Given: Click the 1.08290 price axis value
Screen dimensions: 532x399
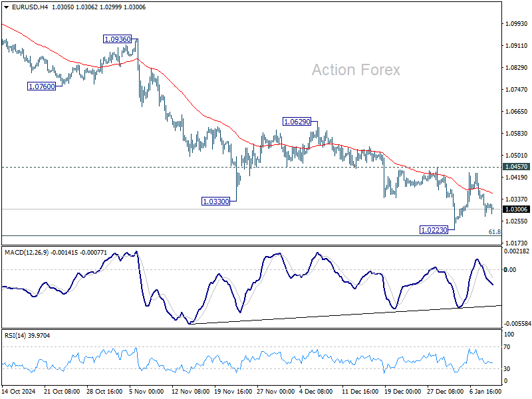Looking at the screenshot, I should pyautogui.click(x=517, y=68).
